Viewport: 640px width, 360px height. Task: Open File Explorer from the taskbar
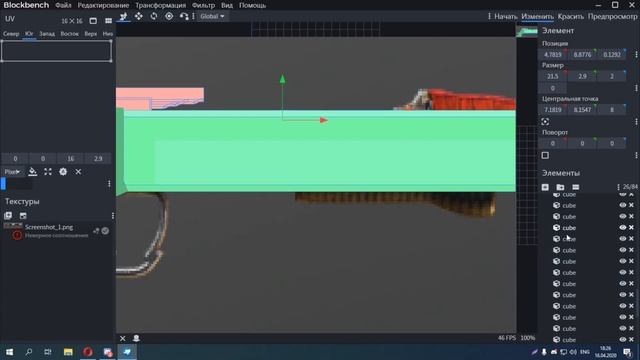point(68,351)
